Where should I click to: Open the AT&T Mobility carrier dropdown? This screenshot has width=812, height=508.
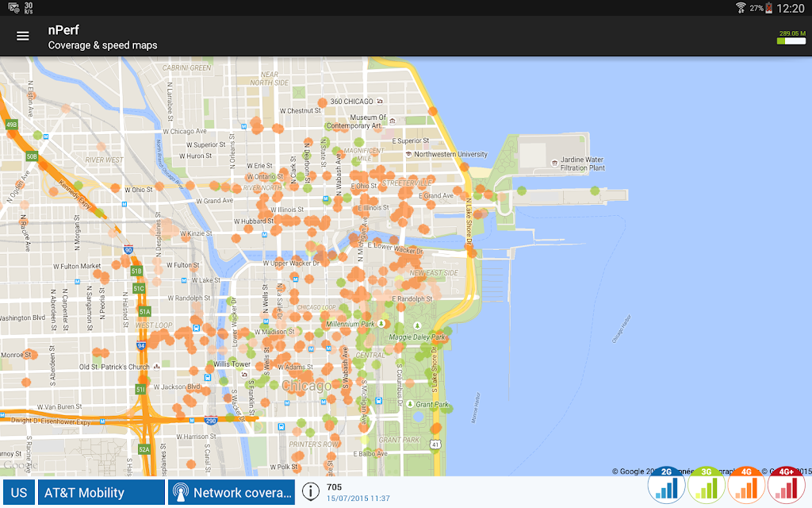click(102, 493)
